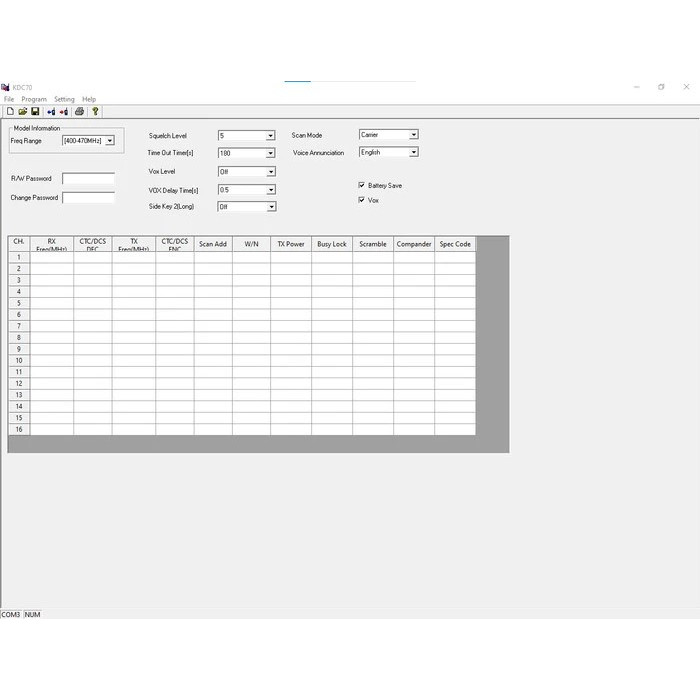
Task: Select channel 1 RX Freq cell
Action: pyautogui.click(x=51, y=258)
